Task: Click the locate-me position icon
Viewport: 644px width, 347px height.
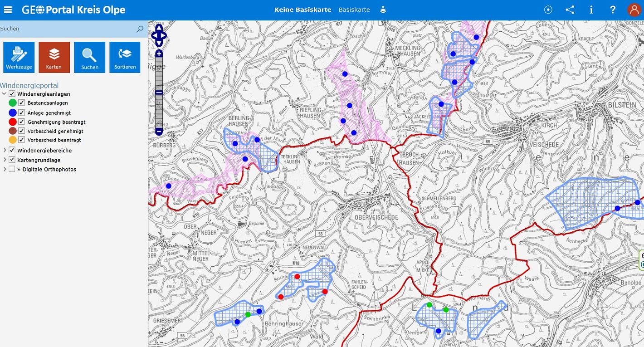Action: [548, 10]
